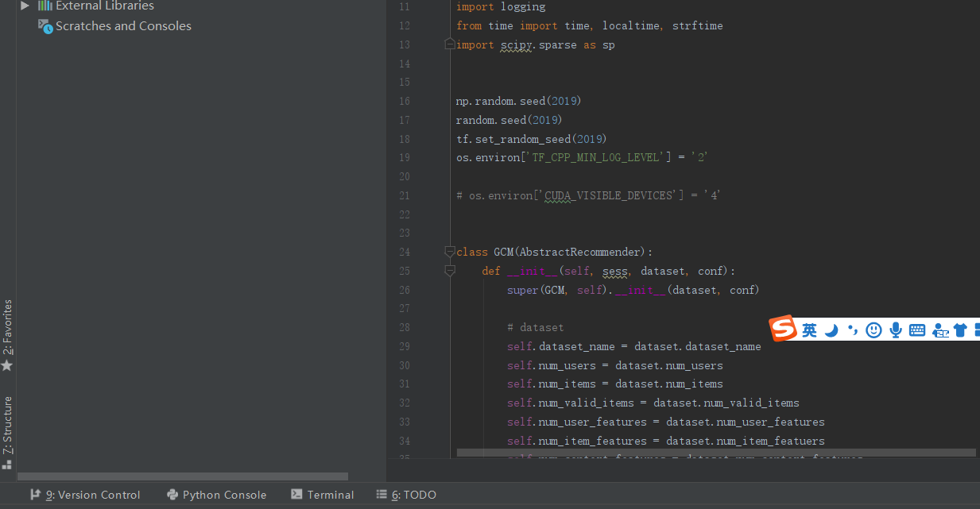Click 'self.num_users = dataset.num_users' line
Viewport: 980px width, 509px height.
pos(614,365)
